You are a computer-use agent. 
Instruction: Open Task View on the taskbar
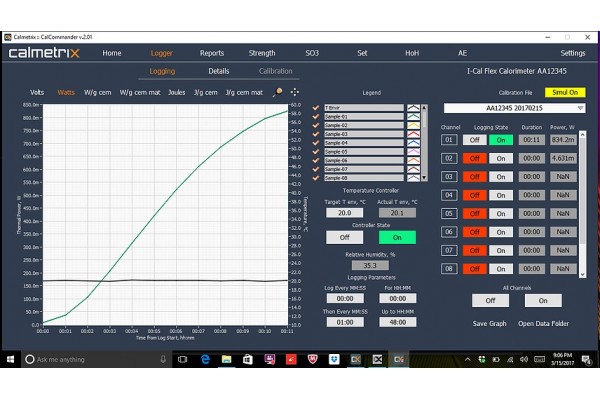click(x=183, y=359)
